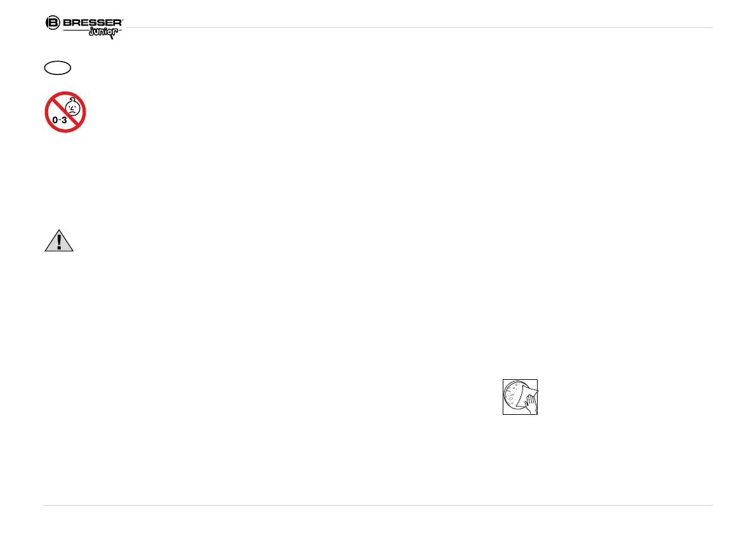The height and width of the screenshot is (533, 756).
Task: Click the round B emblem in the logo
Action: (52, 23)
